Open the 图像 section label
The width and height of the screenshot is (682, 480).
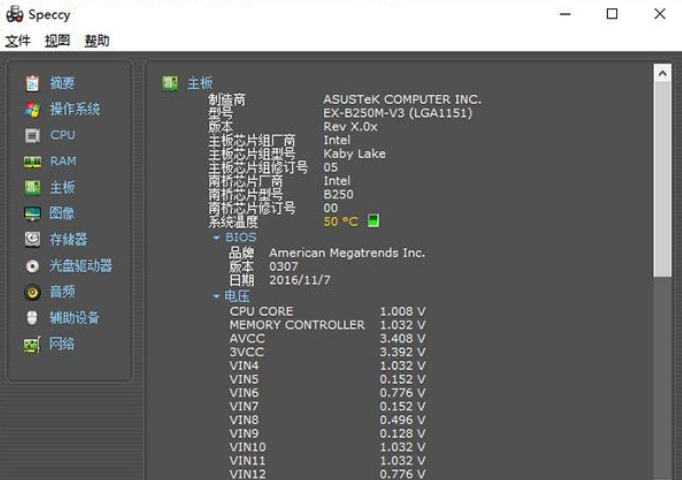pos(62,213)
